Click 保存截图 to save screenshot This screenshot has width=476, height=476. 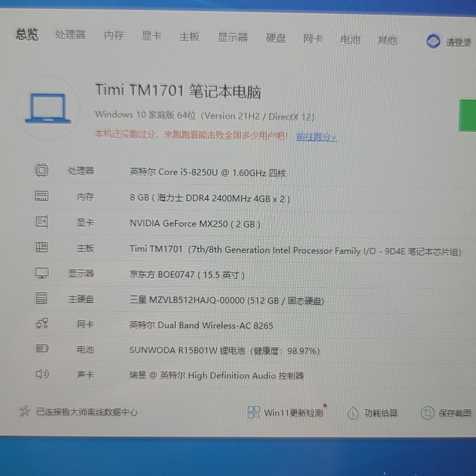click(455, 413)
